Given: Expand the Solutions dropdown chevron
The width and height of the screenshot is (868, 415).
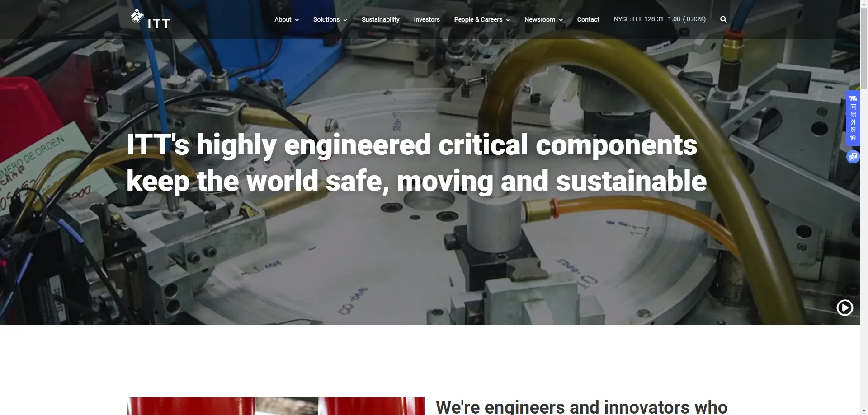Looking at the screenshot, I should tap(345, 20).
